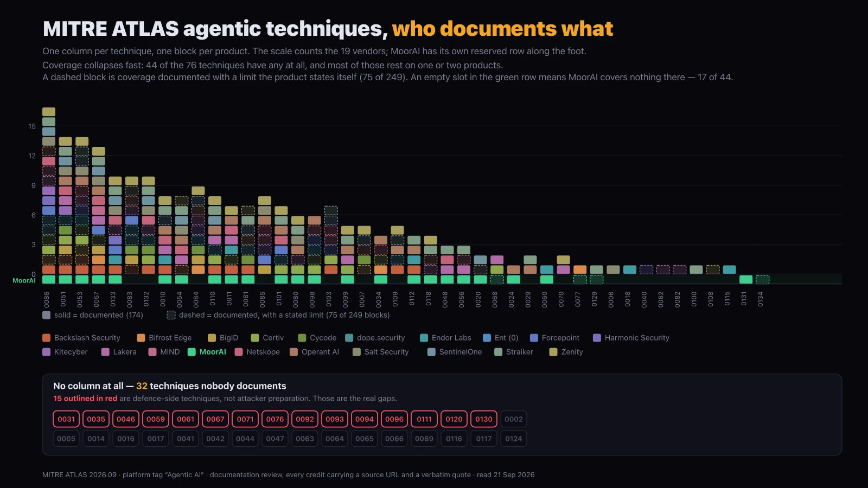868x488 pixels.
Task: Click the Salt Security legend label
Action: click(x=387, y=352)
